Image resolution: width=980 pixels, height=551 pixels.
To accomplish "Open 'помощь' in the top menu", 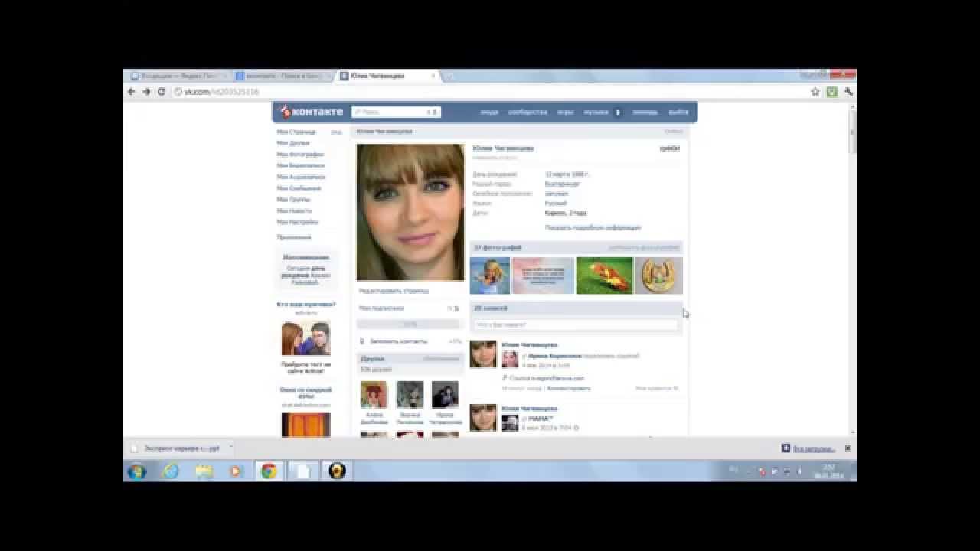I will point(645,112).
